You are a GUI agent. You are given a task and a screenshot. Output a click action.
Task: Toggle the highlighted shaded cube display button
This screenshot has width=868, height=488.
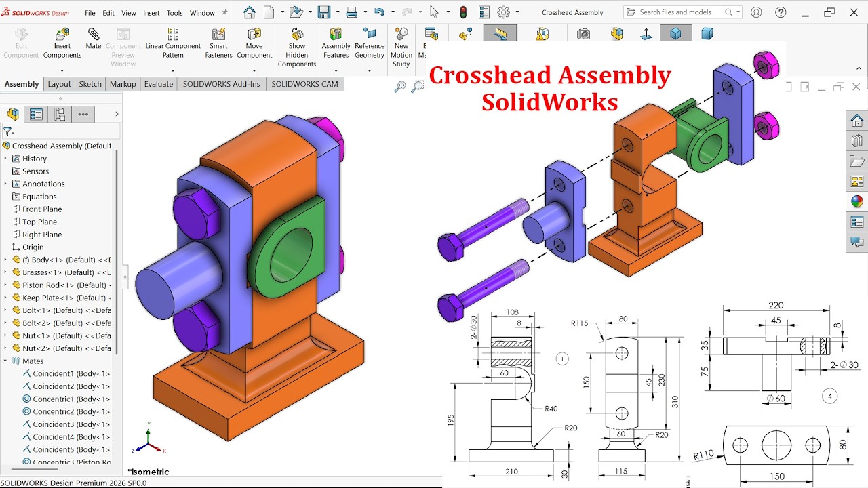point(675,33)
